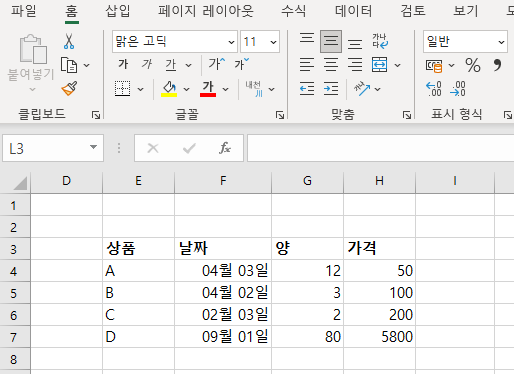This screenshot has width=514, height=374.
Task: Switch to the 수식 tab
Action: point(293,11)
